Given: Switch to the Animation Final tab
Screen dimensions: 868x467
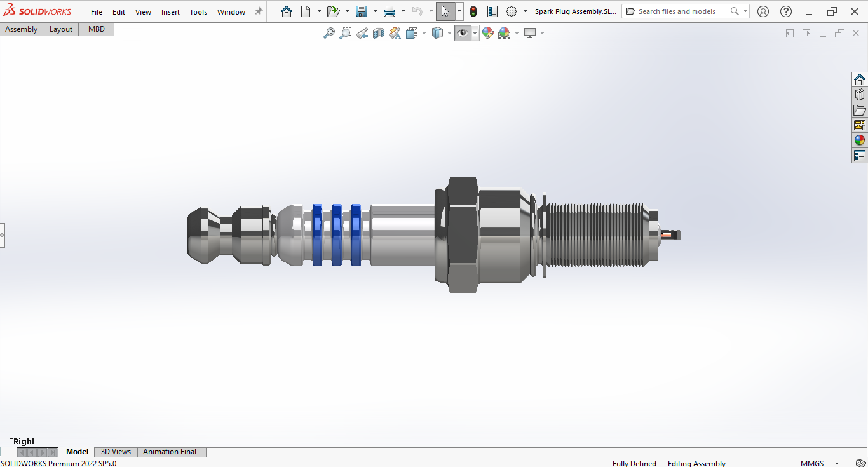Looking at the screenshot, I should pyautogui.click(x=170, y=452).
